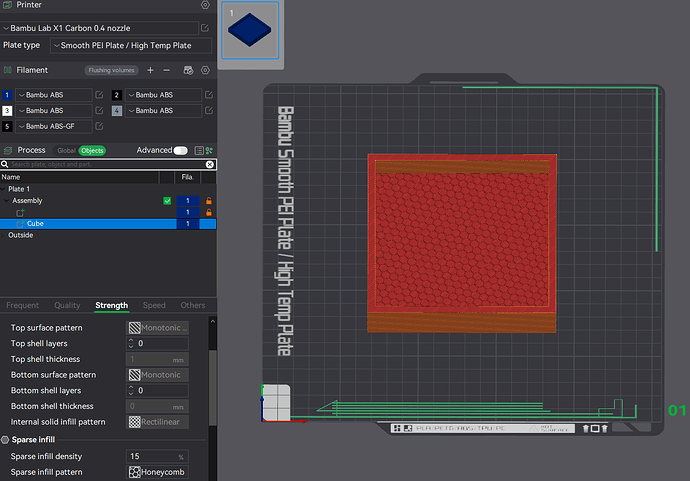Click the Filament section icon

tap(7, 70)
